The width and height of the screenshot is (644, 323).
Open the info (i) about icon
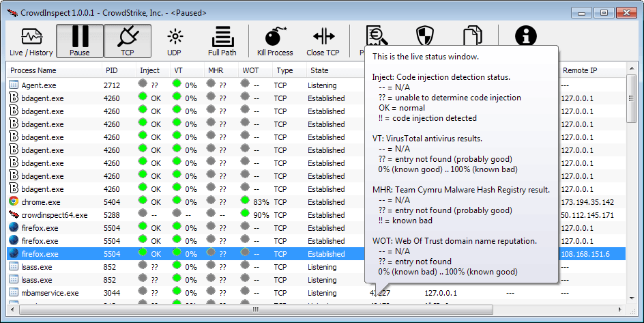point(524,36)
